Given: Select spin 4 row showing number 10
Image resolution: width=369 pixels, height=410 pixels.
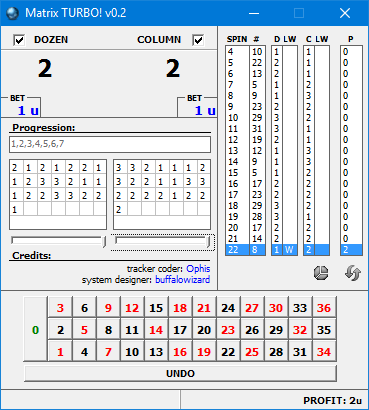Looking at the screenshot, I should coord(245,52).
